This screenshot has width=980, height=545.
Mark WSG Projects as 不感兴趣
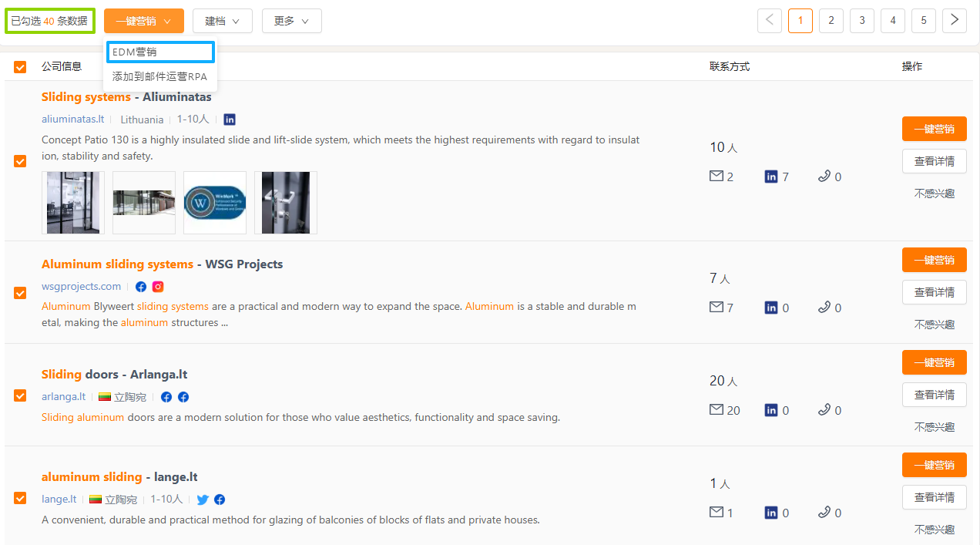[935, 325]
